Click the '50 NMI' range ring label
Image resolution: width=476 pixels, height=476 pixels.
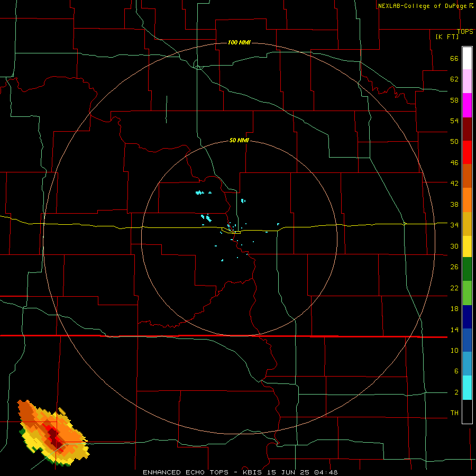point(239,140)
